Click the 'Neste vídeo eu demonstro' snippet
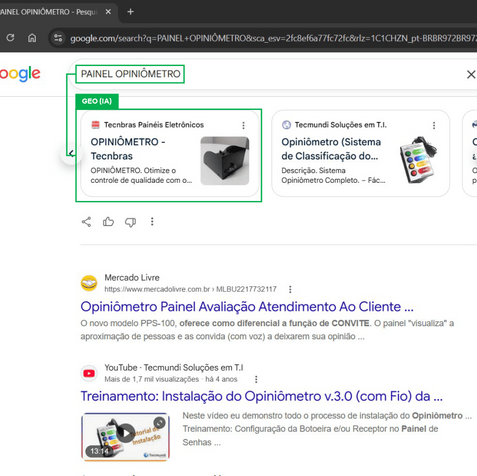This screenshot has width=477, height=476. tap(327, 429)
